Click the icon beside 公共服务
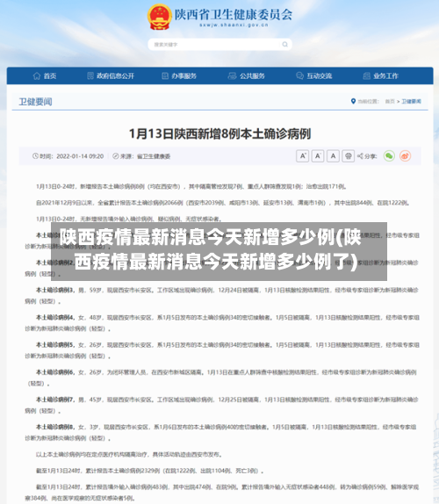Image resolution: width=439 pixels, height=504 pixels. point(232,76)
